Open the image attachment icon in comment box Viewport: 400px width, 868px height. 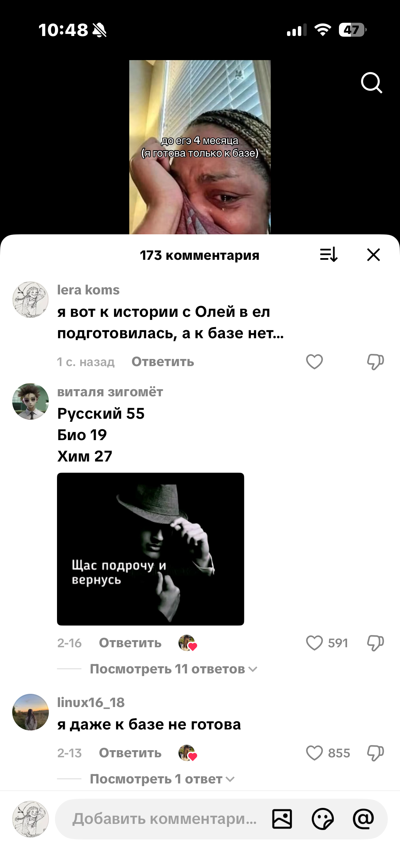(282, 819)
